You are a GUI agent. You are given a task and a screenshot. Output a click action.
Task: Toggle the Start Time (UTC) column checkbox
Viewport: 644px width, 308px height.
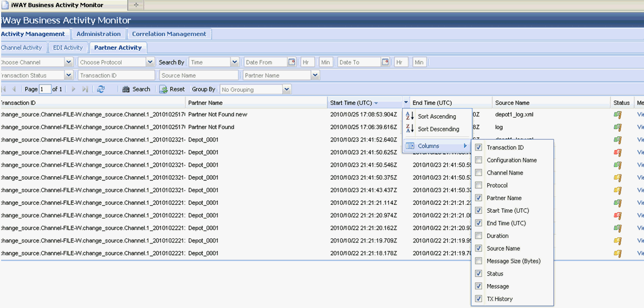(x=479, y=210)
